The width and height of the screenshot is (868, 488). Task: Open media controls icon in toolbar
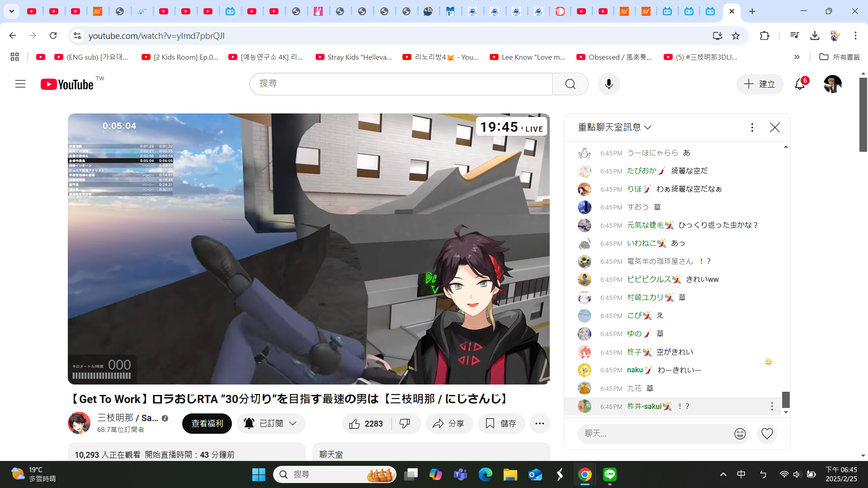click(794, 36)
